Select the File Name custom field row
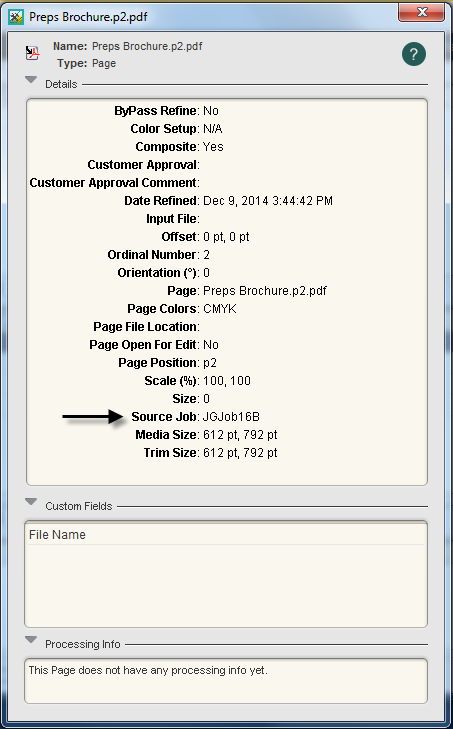 coord(226,535)
